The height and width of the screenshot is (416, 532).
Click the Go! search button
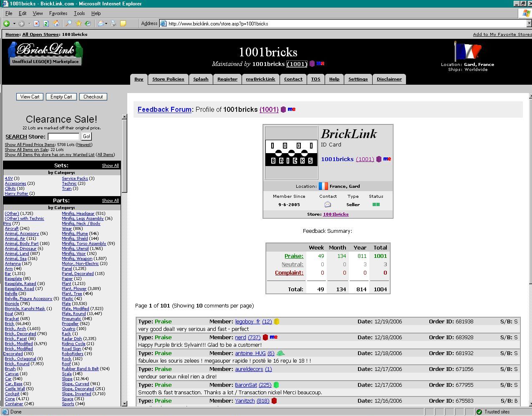click(86, 136)
